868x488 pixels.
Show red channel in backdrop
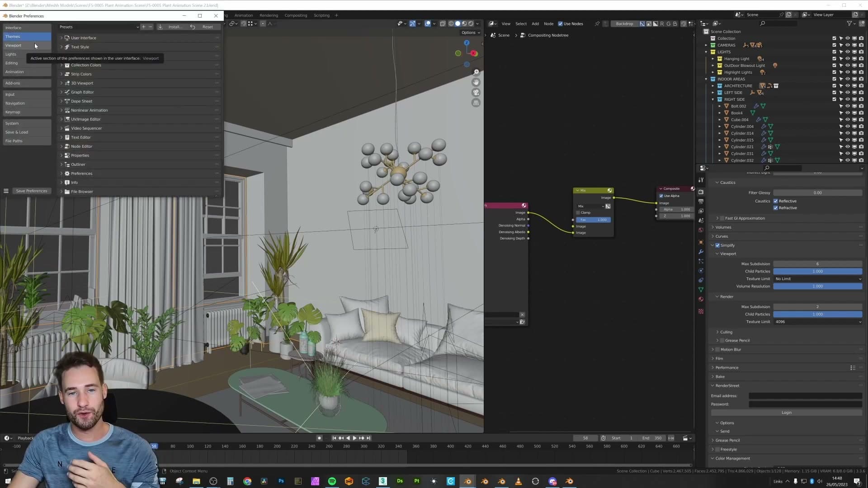[x=662, y=23]
